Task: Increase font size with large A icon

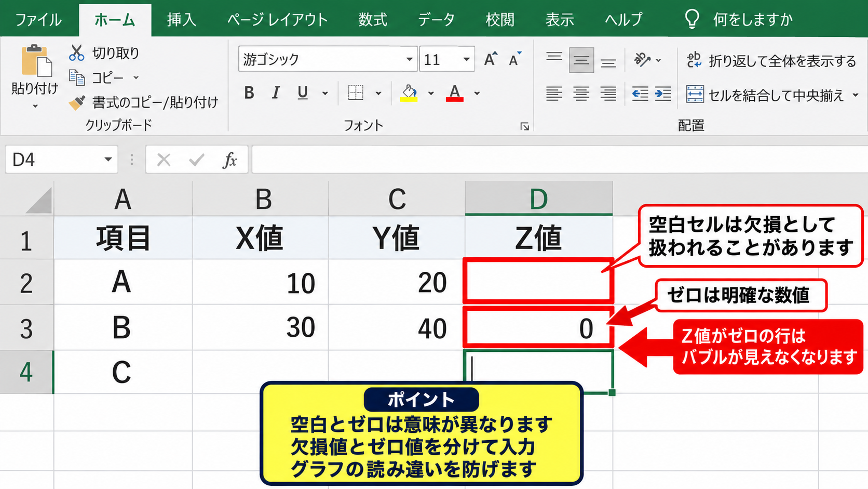Action: [x=490, y=59]
